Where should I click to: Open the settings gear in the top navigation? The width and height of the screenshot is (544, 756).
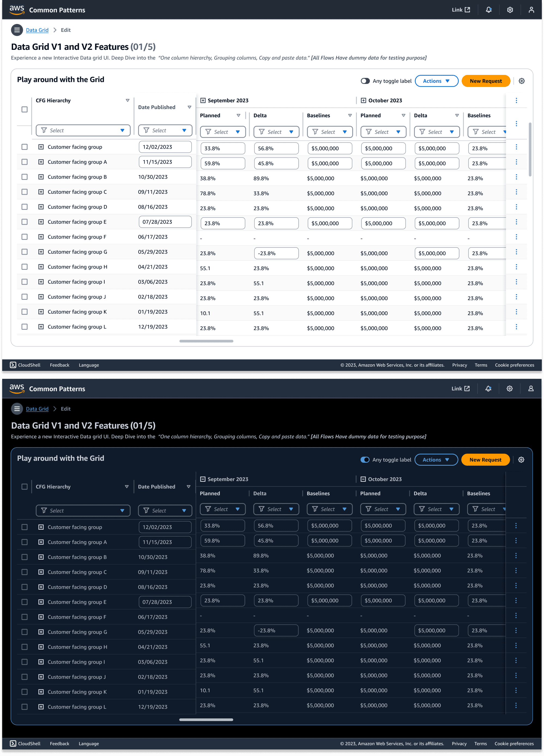510,10
